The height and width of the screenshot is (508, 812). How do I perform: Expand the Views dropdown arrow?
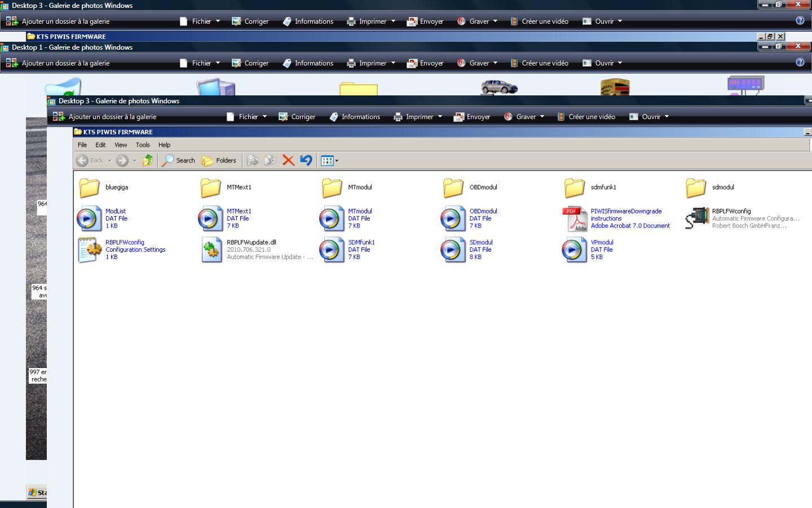(337, 161)
